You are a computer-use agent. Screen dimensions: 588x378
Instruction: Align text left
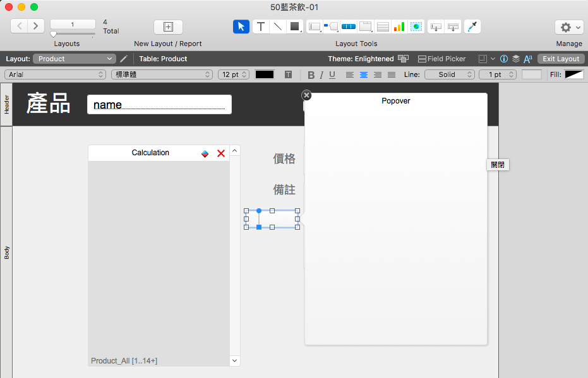349,75
